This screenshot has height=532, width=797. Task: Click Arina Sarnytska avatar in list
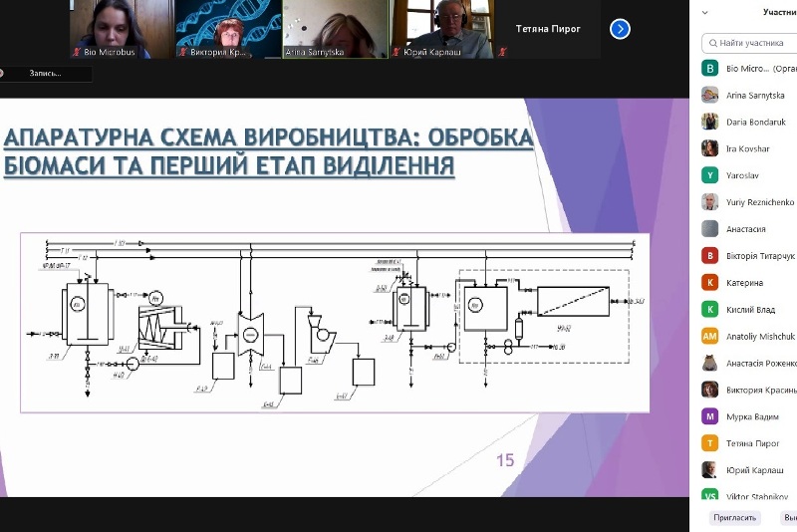click(709, 95)
